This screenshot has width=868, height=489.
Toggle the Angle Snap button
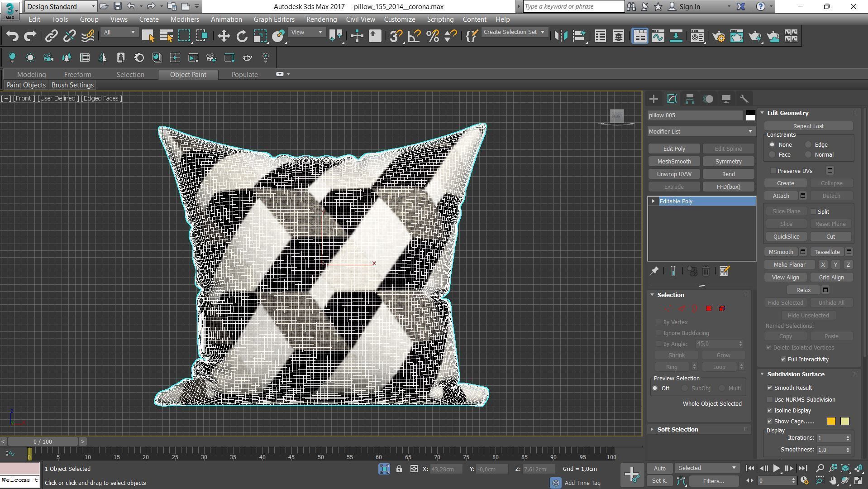click(x=414, y=36)
